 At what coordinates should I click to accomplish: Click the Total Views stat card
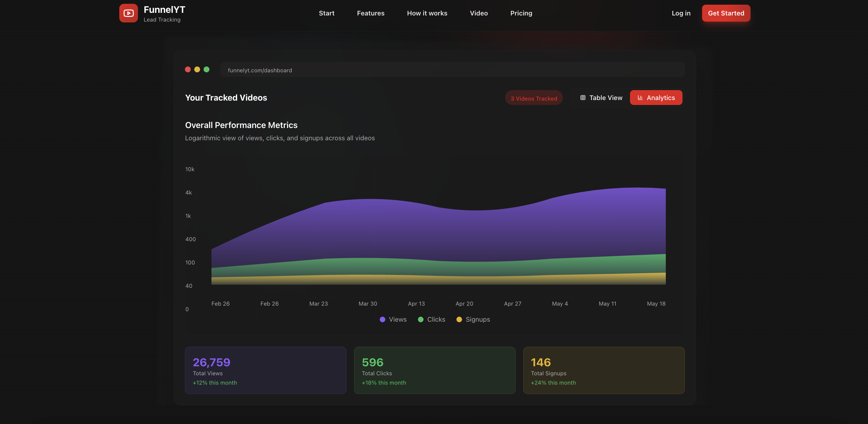(265, 370)
